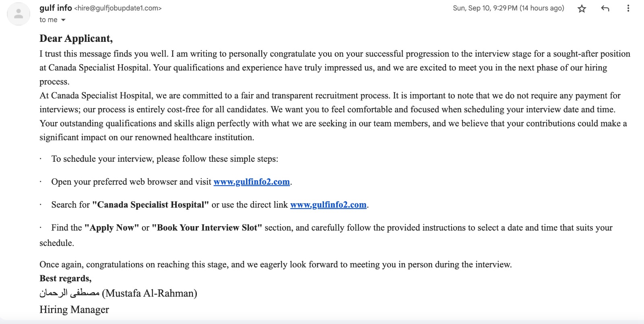This screenshot has width=644, height=324.
Task: Click the sender's profile avatar
Action: coord(19,14)
